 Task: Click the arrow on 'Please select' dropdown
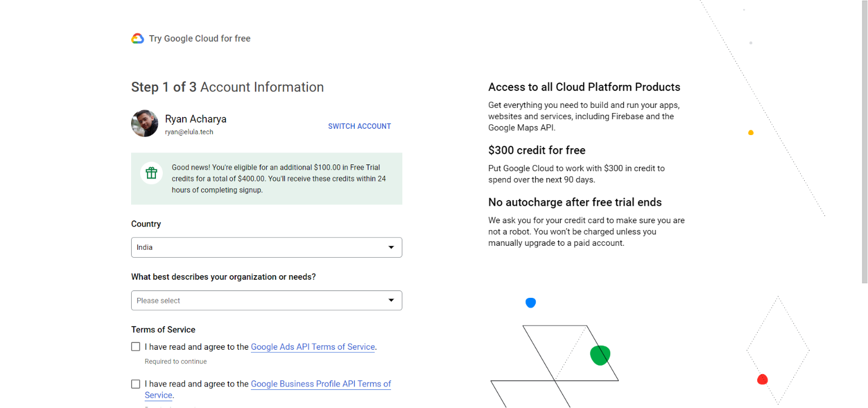coord(391,301)
